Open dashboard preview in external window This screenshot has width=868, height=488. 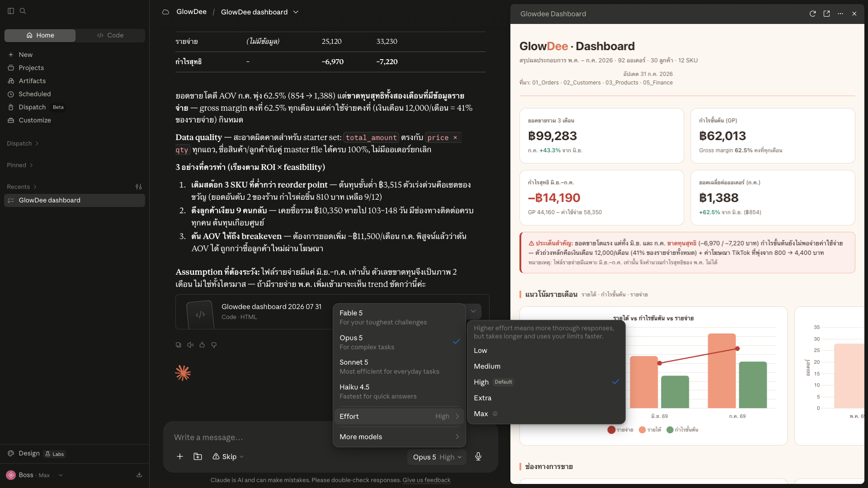click(x=826, y=14)
